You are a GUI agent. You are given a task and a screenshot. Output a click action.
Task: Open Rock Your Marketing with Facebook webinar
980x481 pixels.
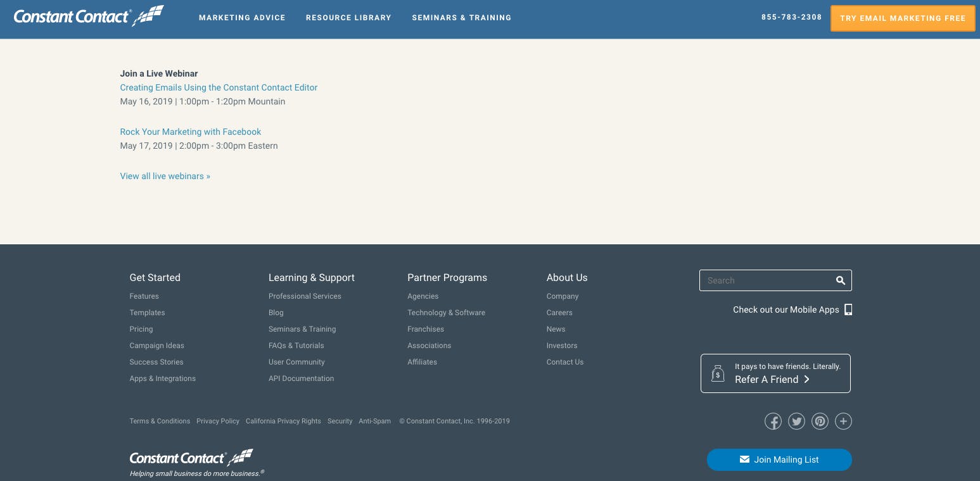tap(191, 132)
